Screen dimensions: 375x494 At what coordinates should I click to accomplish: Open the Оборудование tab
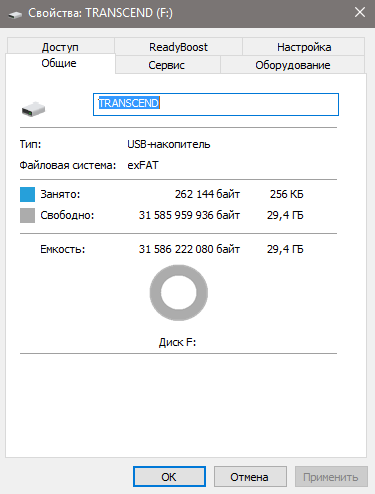point(293,65)
